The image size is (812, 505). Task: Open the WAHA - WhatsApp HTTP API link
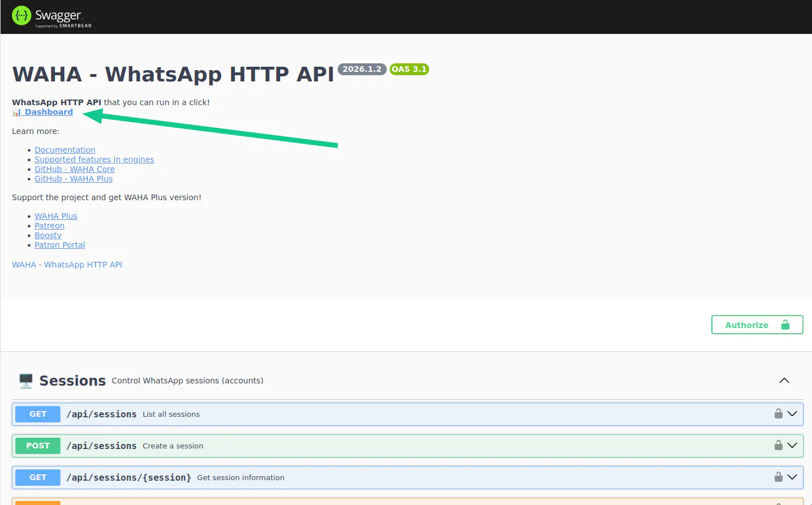pyautogui.click(x=67, y=264)
